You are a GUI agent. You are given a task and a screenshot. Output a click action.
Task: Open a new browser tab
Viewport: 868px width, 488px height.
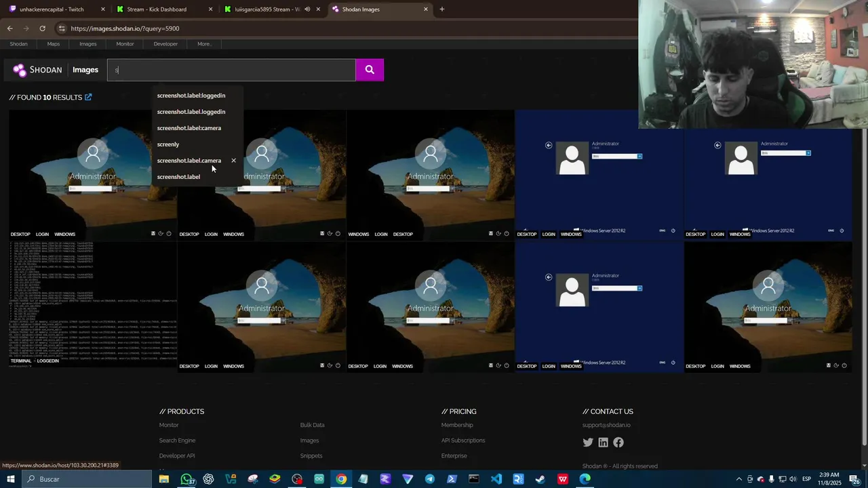[442, 9]
